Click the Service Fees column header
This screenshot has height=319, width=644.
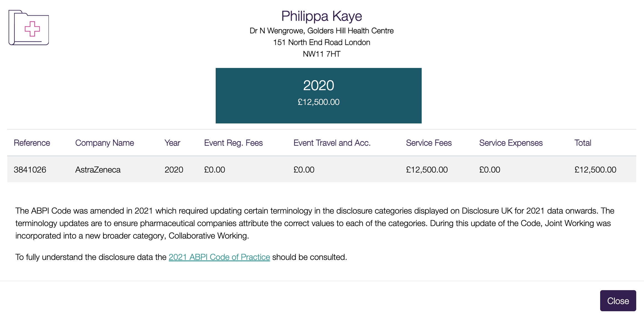pos(429,143)
